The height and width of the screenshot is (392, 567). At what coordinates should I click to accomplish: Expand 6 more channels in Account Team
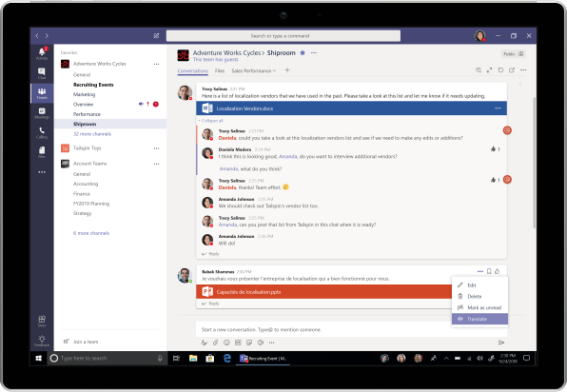point(91,233)
